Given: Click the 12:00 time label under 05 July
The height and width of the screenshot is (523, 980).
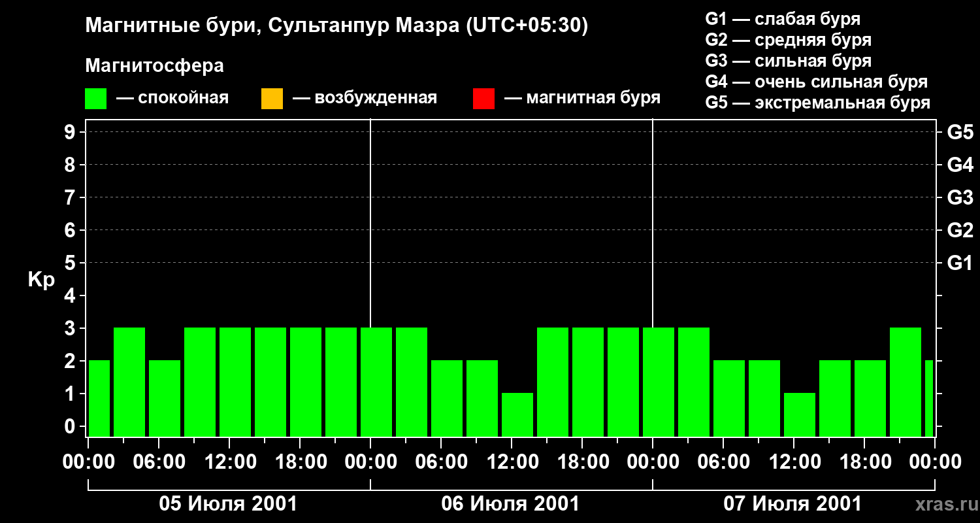Looking at the screenshot, I should [x=229, y=462].
